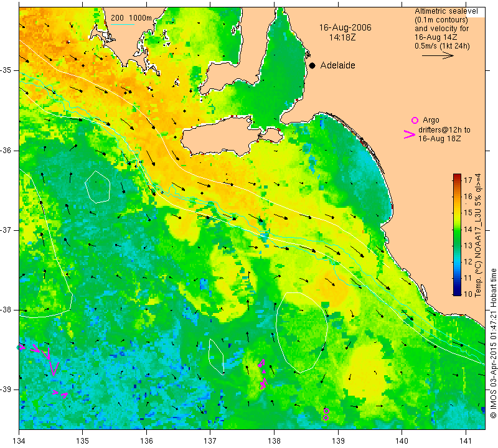Click the "0.5m/s (1kt 24h)" scale text
The image size is (498, 448).
[442, 46]
